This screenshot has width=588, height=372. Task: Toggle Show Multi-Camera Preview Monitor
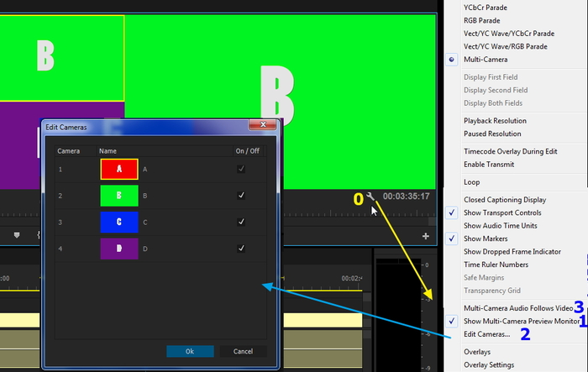point(521,322)
